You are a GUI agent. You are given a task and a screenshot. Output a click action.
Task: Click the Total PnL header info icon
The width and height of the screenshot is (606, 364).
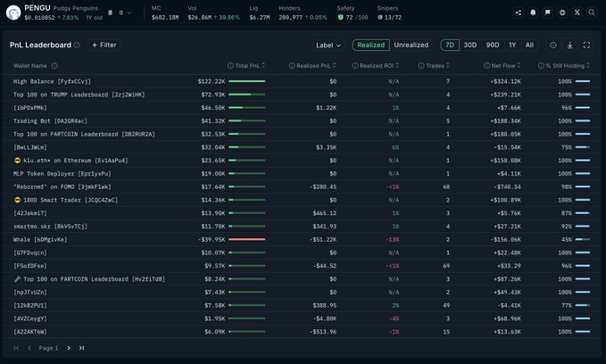point(231,66)
